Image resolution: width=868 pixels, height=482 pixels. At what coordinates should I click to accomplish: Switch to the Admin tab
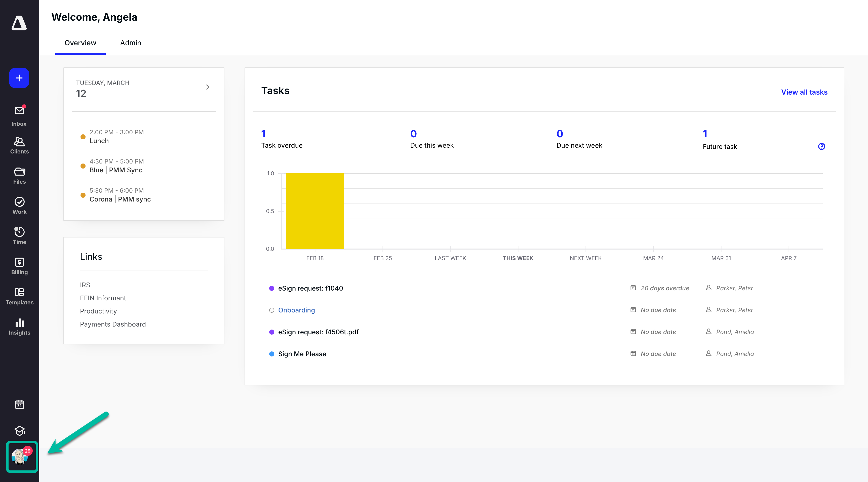tap(130, 43)
